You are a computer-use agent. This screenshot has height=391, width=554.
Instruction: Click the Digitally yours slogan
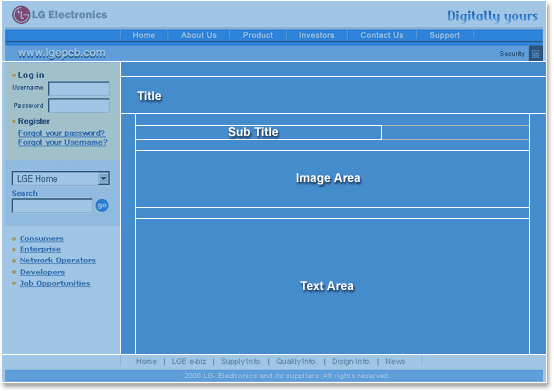click(x=493, y=16)
